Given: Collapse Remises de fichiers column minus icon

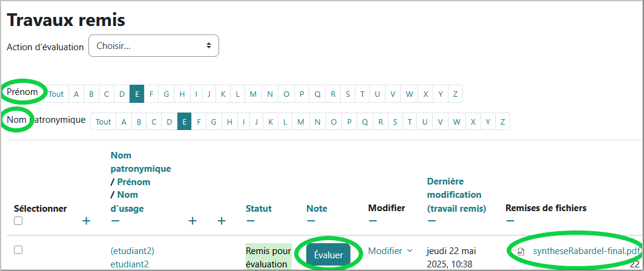Looking at the screenshot, I should point(510,221).
